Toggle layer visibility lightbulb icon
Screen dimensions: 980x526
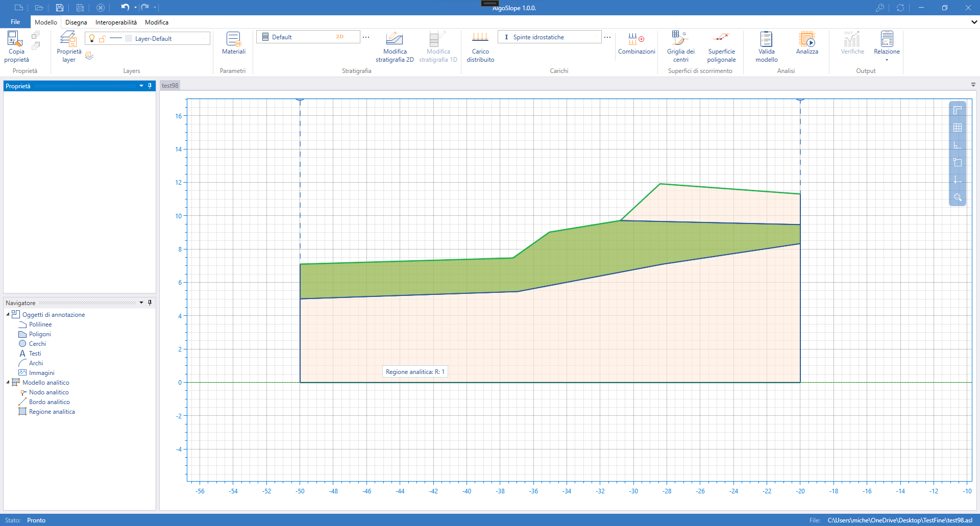point(92,38)
